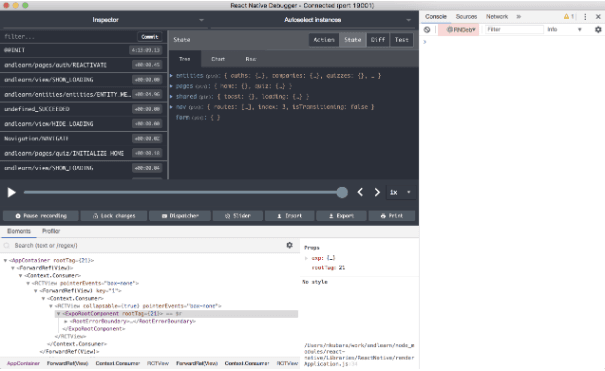Switch to the Elements tab

(19, 231)
